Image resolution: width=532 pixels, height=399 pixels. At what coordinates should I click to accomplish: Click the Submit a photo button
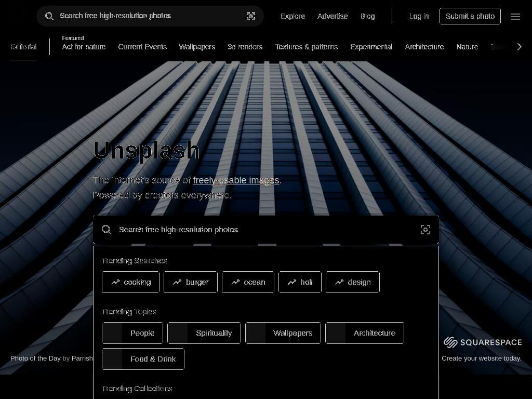[470, 16]
